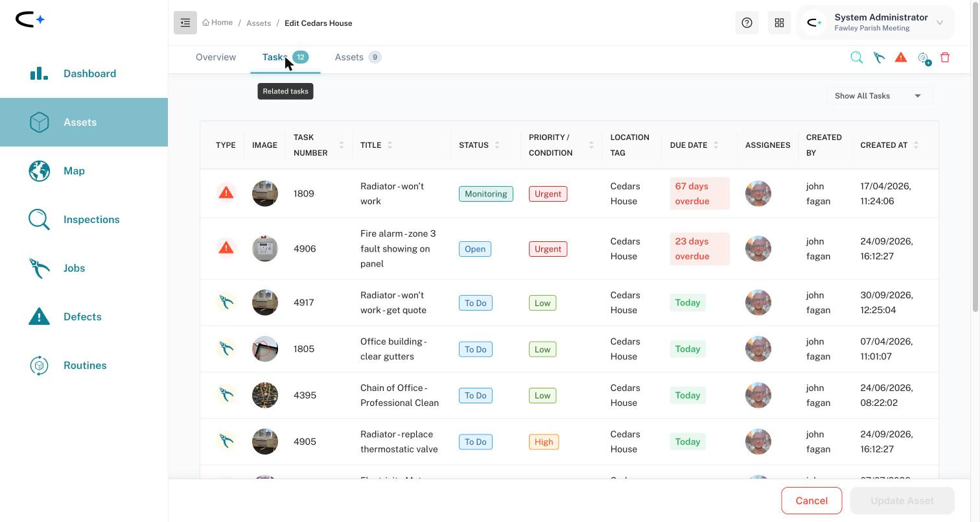Click the Update Asset button
This screenshot has width=980, height=522.
tap(902, 501)
